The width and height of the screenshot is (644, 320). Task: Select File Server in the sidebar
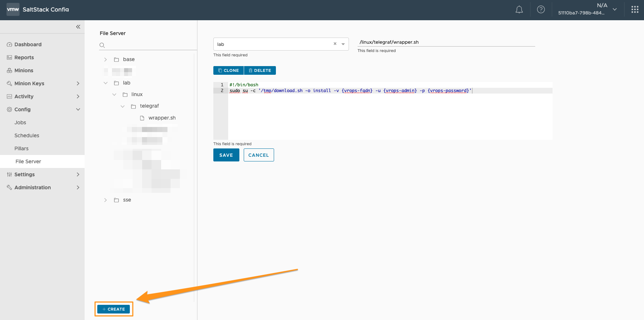tap(42, 161)
